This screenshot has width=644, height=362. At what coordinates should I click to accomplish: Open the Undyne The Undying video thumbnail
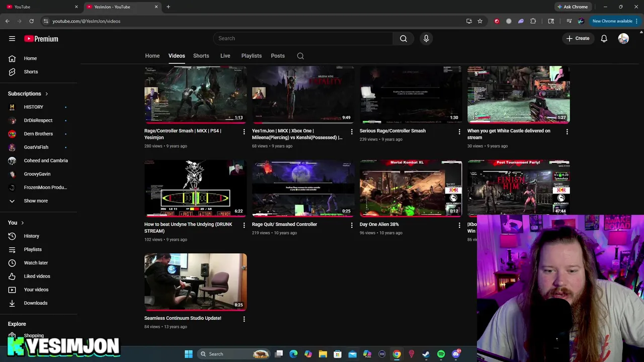(x=196, y=189)
